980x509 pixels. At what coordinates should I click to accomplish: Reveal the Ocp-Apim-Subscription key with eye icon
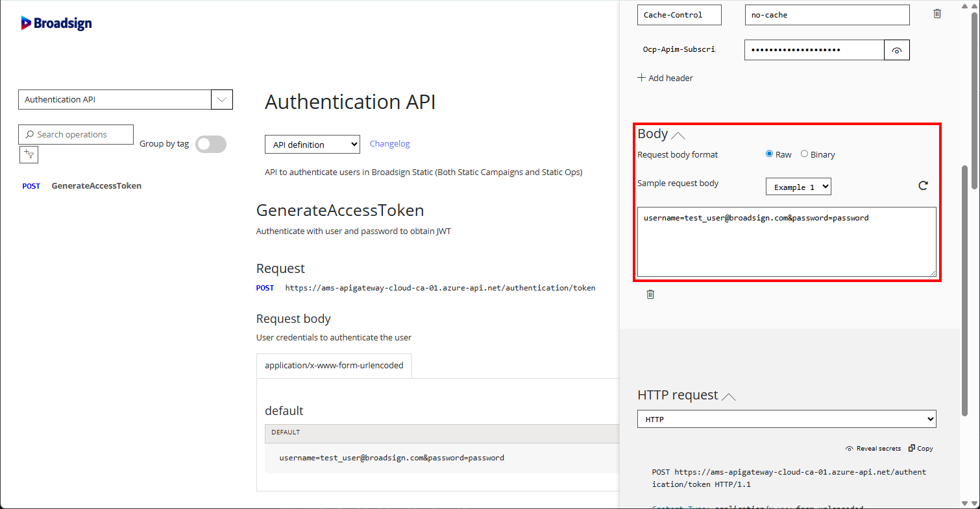pyautogui.click(x=897, y=50)
